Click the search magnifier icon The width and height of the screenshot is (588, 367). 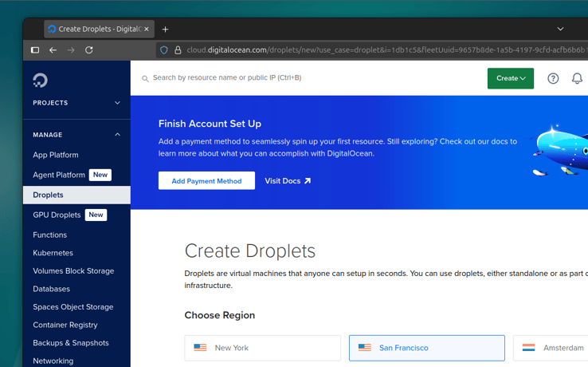click(x=145, y=78)
